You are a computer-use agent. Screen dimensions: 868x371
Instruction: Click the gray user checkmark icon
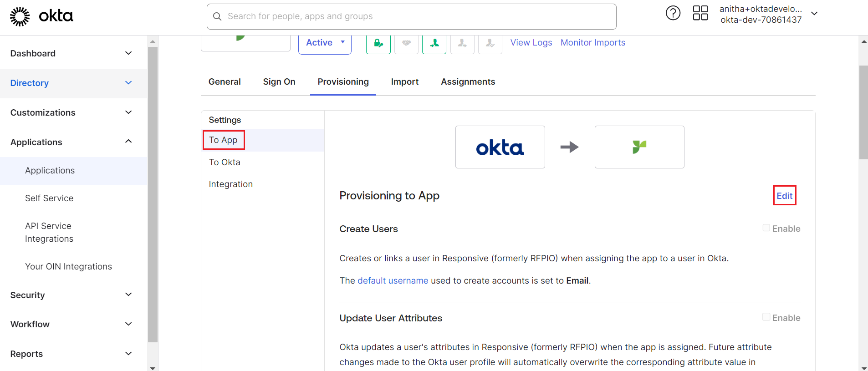click(490, 43)
